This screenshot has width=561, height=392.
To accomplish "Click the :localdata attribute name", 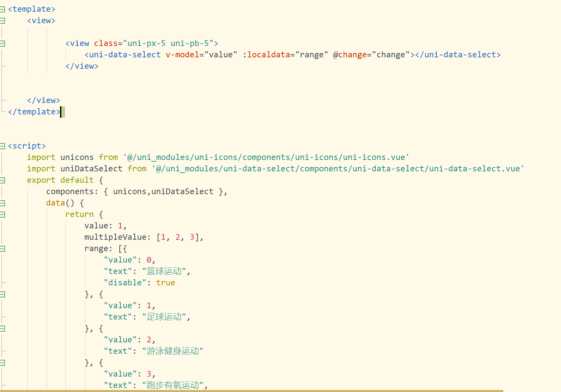I will tap(266, 55).
